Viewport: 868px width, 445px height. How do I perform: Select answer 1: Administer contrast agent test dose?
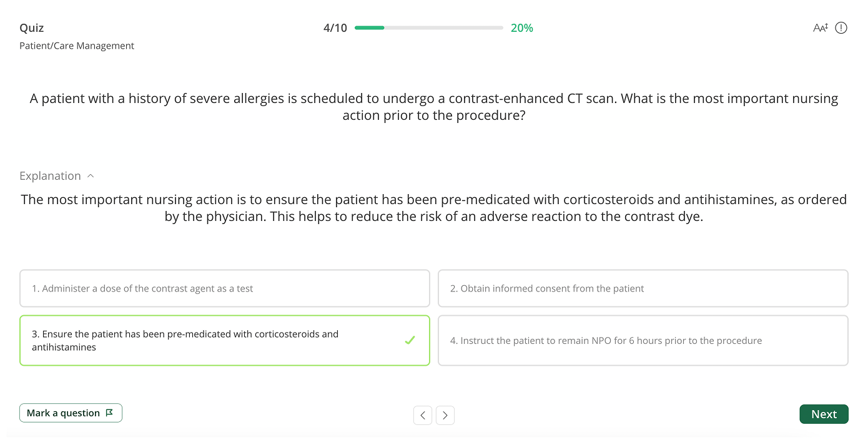[225, 288]
